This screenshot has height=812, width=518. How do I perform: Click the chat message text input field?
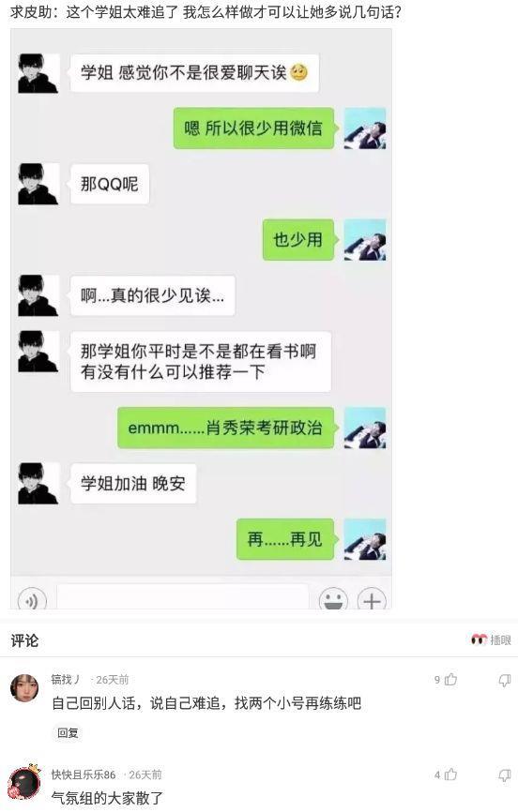click(x=183, y=596)
